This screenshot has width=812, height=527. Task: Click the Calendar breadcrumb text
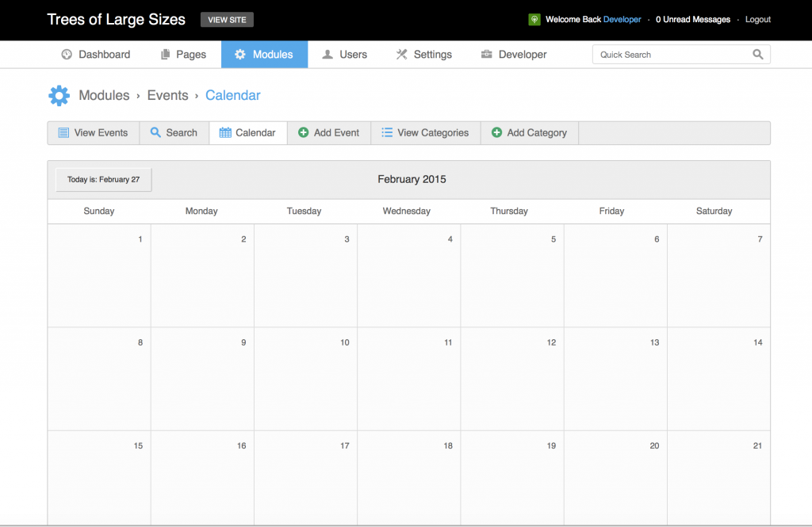pyautogui.click(x=233, y=95)
